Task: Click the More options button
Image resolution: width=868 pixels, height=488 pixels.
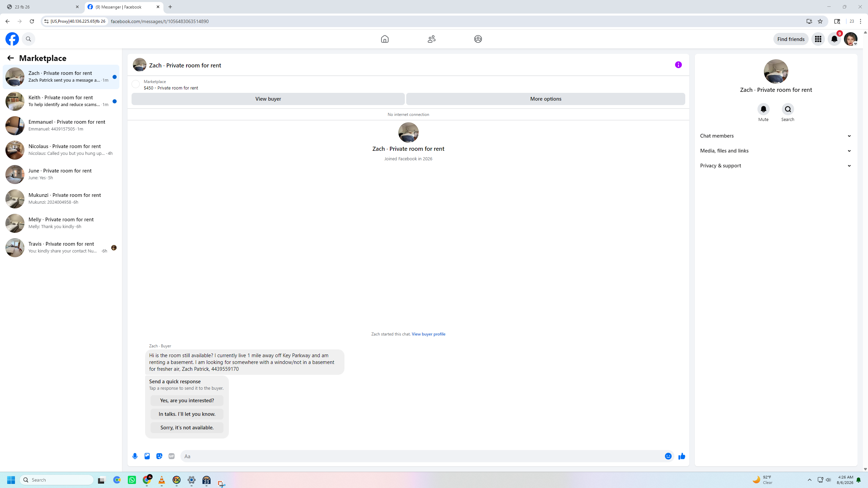Action: (546, 99)
